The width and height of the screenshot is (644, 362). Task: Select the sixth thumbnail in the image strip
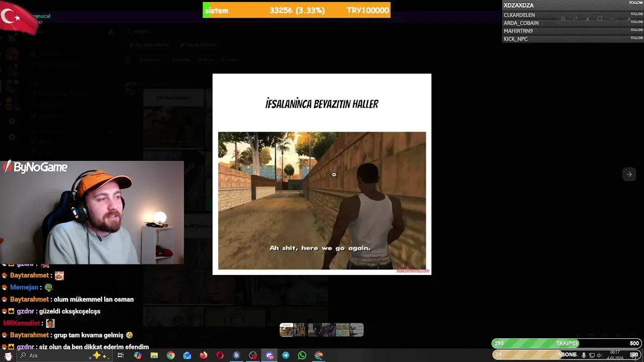point(357,330)
